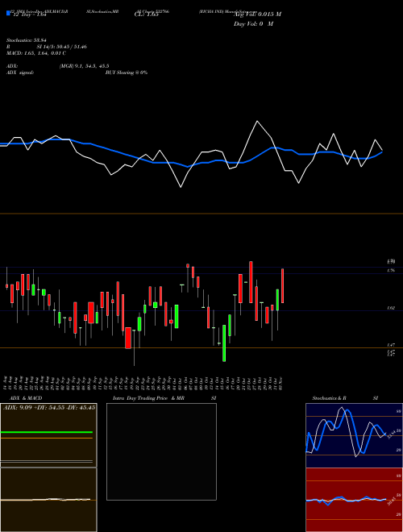403x532 pixels.
Task: Click 'ADX: 9.09 +DY: 54.55 -DY: 45.45' readout
Action: click(49, 407)
